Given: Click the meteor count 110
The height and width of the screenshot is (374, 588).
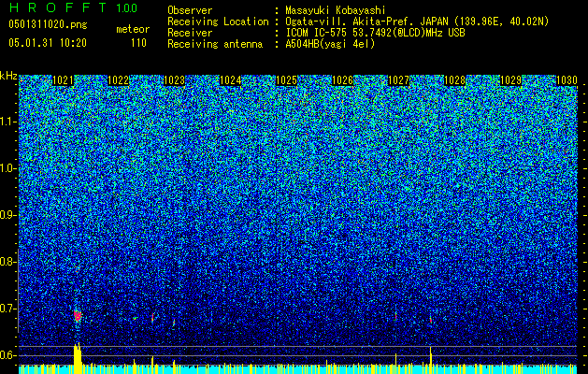Looking at the screenshot, I should click(138, 43).
